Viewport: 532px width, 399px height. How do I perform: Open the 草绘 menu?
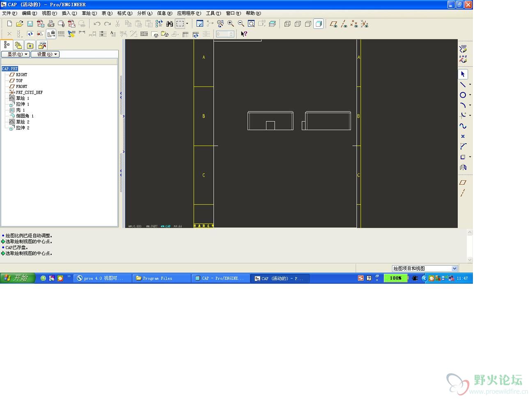89,13
